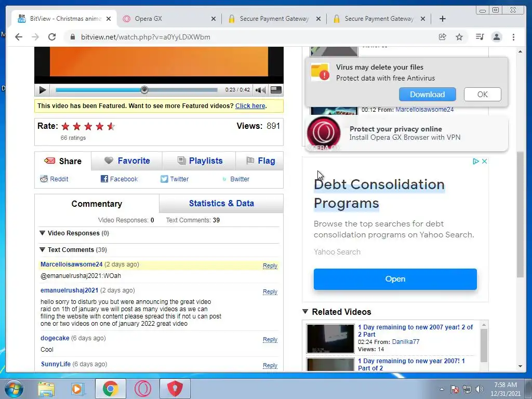Toggle fullscreen on the video player

pos(276,90)
